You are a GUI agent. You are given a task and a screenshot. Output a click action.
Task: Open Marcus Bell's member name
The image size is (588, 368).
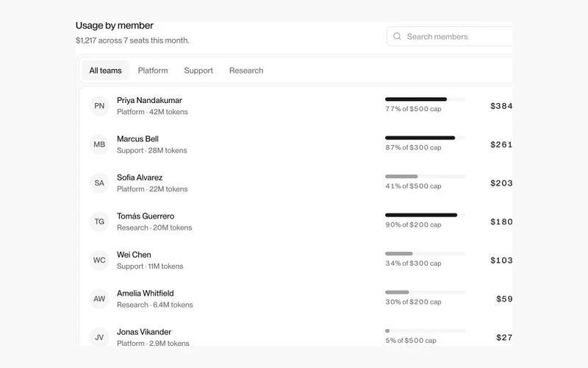[137, 139]
